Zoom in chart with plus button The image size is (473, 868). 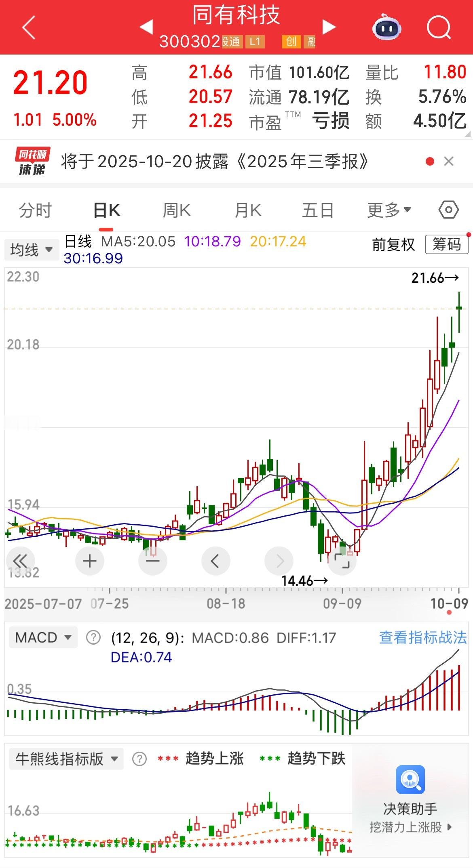(x=89, y=561)
